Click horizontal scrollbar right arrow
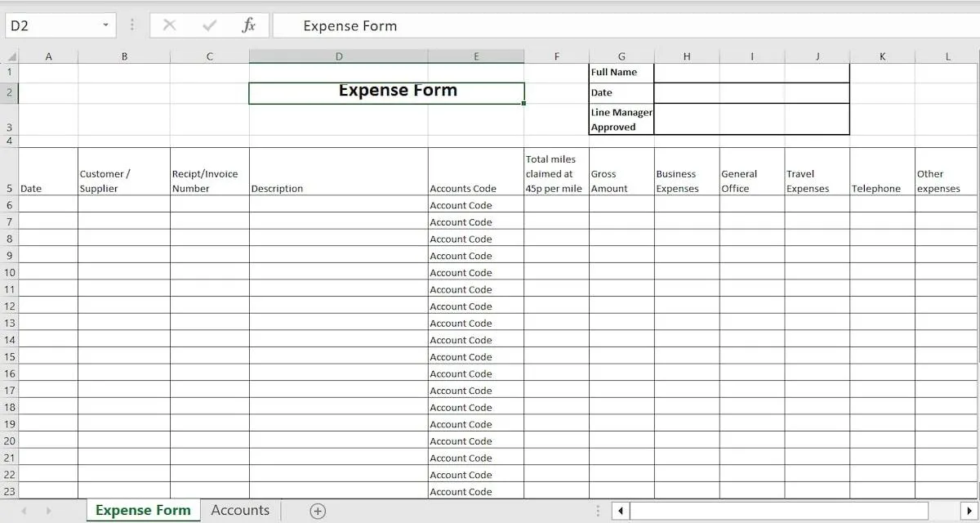Image resolution: width=980 pixels, height=523 pixels. pyautogui.click(x=969, y=511)
